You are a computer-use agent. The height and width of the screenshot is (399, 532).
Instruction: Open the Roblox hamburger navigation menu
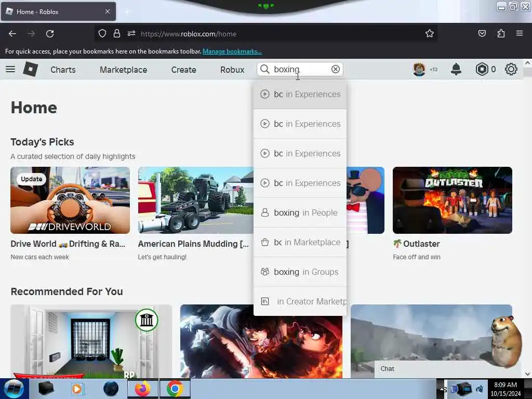pyautogui.click(x=10, y=69)
